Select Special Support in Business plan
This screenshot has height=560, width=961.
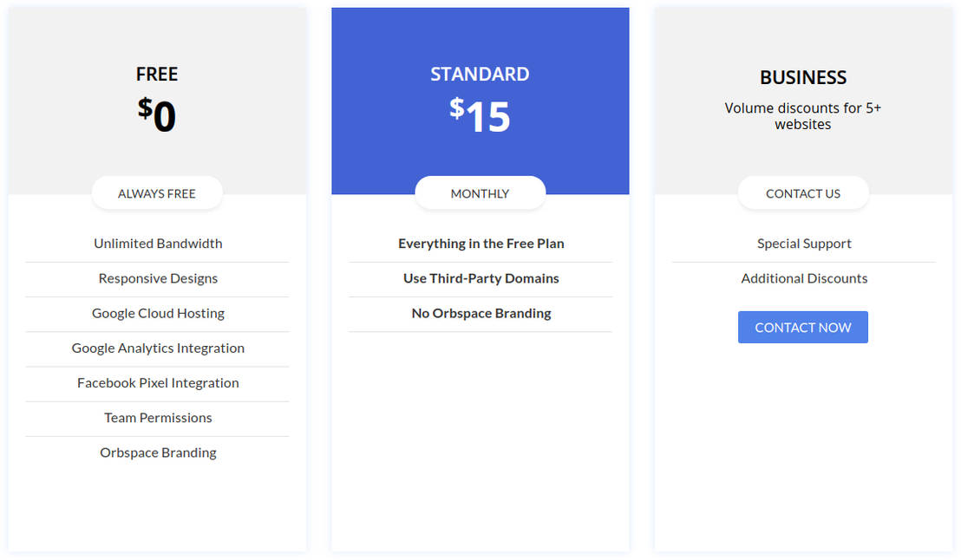click(x=804, y=244)
